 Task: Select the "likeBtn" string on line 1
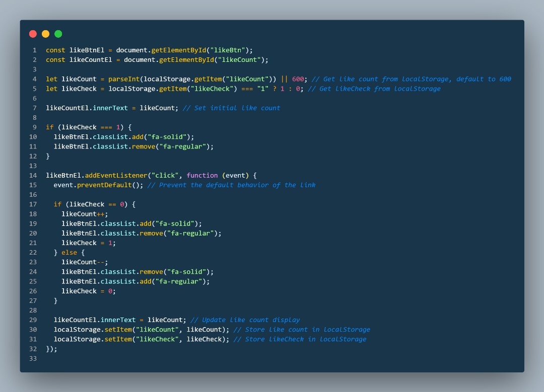(228, 50)
